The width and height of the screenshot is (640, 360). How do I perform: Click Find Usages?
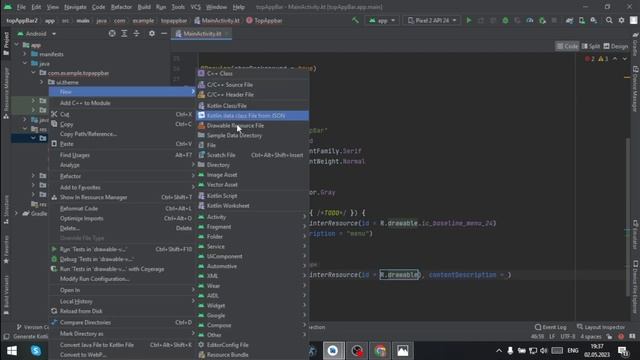pyautogui.click(x=122, y=155)
